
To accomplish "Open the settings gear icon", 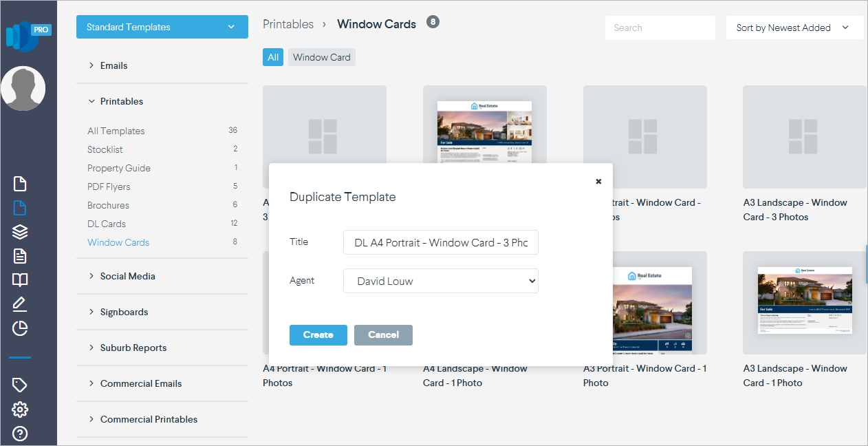I will [20, 410].
